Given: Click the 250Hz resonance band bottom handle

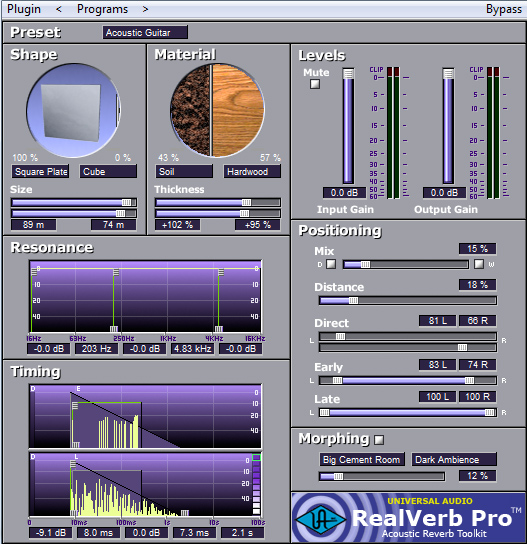Looking at the screenshot, I should pyautogui.click(x=114, y=329).
